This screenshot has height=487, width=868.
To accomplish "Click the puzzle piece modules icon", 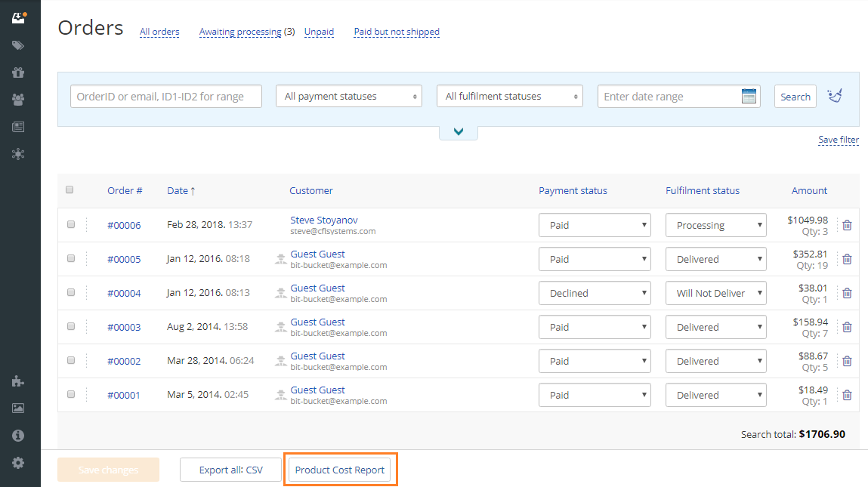I will click(x=18, y=381).
